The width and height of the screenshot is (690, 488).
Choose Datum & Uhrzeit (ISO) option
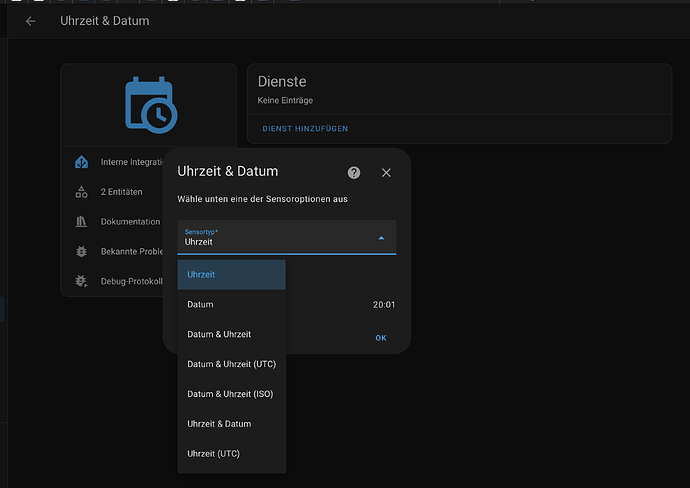pyautogui.click(x=231, y=394)
